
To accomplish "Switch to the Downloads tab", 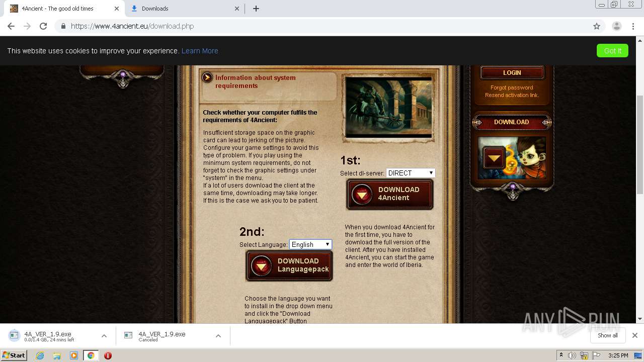I will tap(185, 9).
